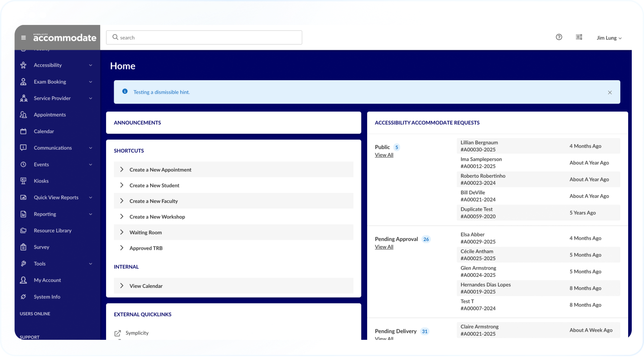Dismiss the hint banner with the X

pyautogui.click(x=610, y=92)
